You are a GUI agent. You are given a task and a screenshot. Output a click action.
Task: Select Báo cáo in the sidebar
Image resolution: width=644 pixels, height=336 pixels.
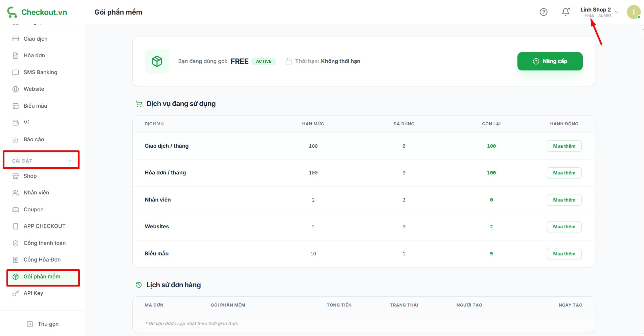34,140
